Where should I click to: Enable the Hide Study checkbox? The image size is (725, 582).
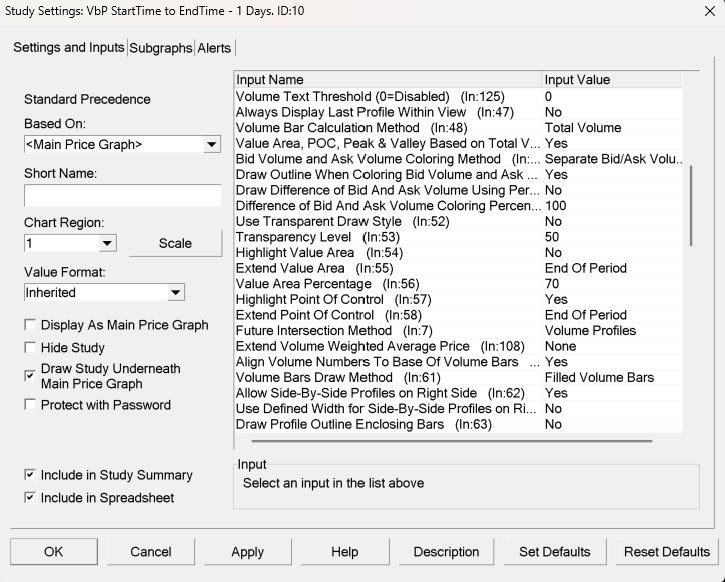tap(31, 347)
